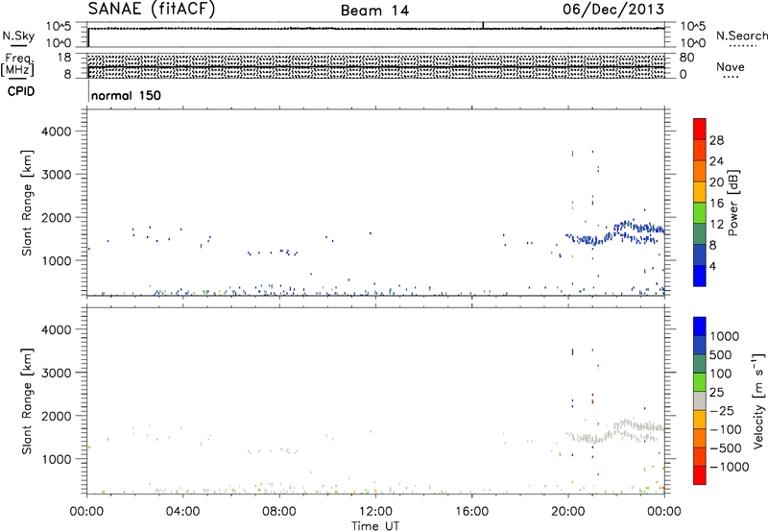Click the blue bottom of the Power color bar
The width and height of the screenshot is (768, 532).
pos(700,276)
